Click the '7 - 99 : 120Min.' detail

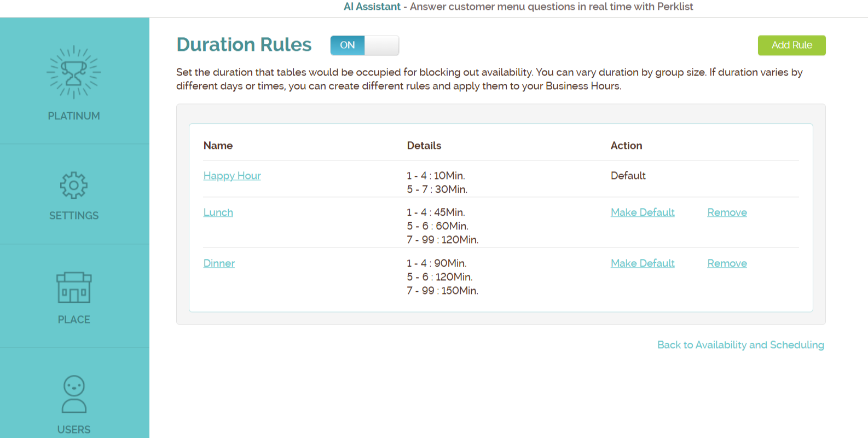point(442,240)
